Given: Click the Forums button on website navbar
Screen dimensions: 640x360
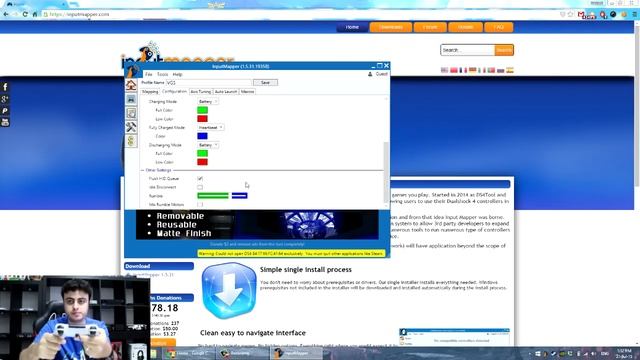Looking at the screenshot, I should click(x=430, y=27).
